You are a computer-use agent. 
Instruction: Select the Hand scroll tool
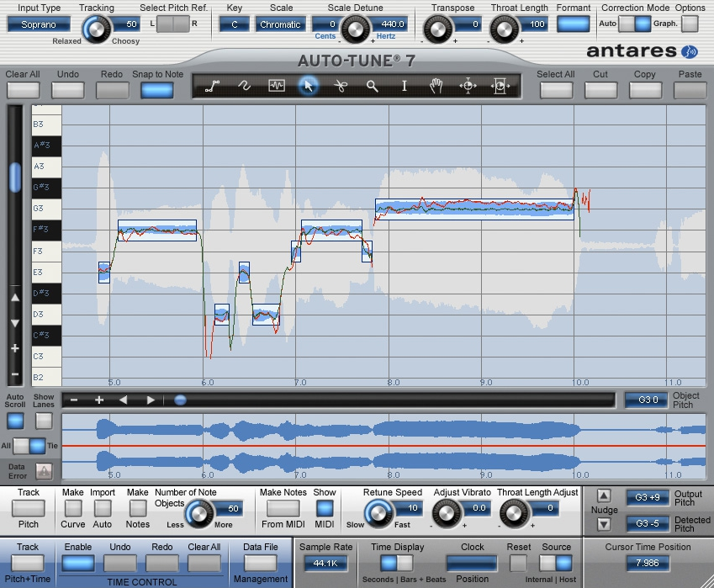tap(436, 86)
